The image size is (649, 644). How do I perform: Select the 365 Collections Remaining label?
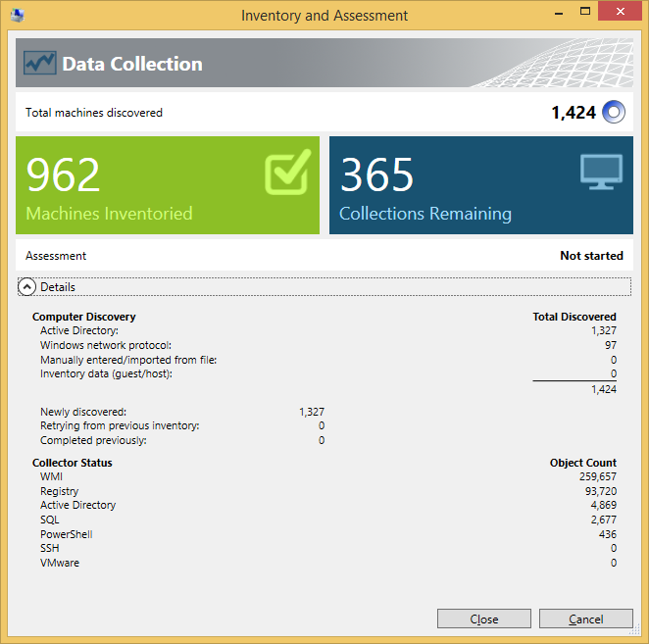pyautogui.click(x=424, y=214)
